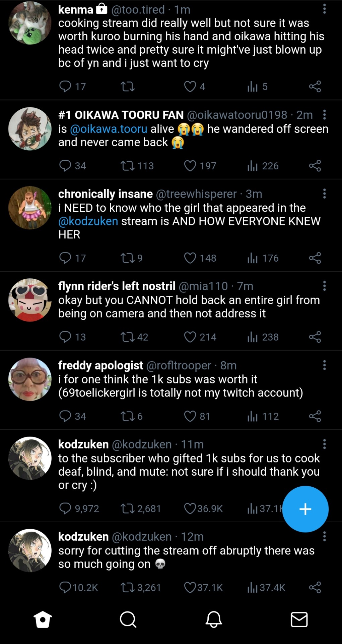Reply to kenma's cooking stream tweet
342x644 pixels.
point(65,87)
